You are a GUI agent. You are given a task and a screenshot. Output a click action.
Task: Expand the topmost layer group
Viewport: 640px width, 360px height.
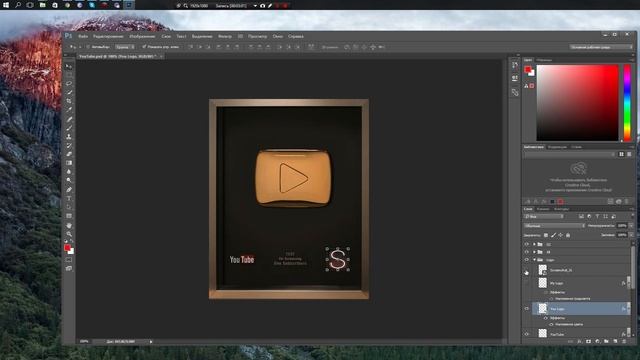(534, 244)
